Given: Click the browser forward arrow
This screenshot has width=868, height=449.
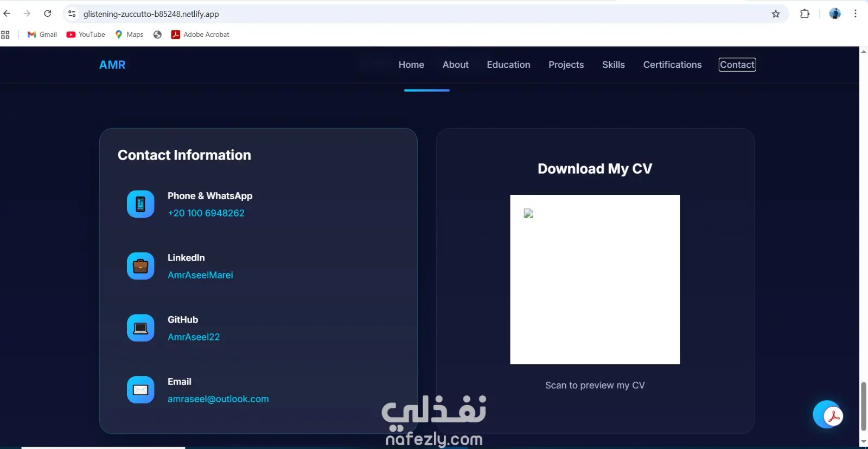Looking at the screenshot, I should coord(27,14).
